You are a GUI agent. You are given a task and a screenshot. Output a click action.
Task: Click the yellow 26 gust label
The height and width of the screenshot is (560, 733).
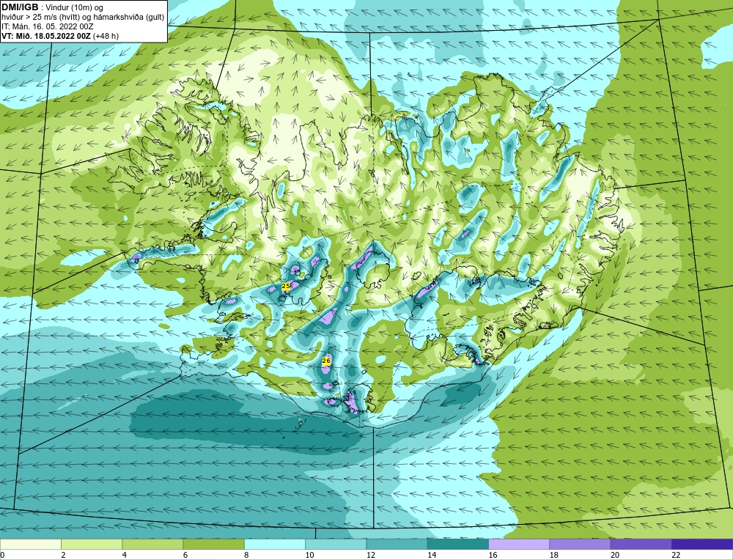[326, 361]
